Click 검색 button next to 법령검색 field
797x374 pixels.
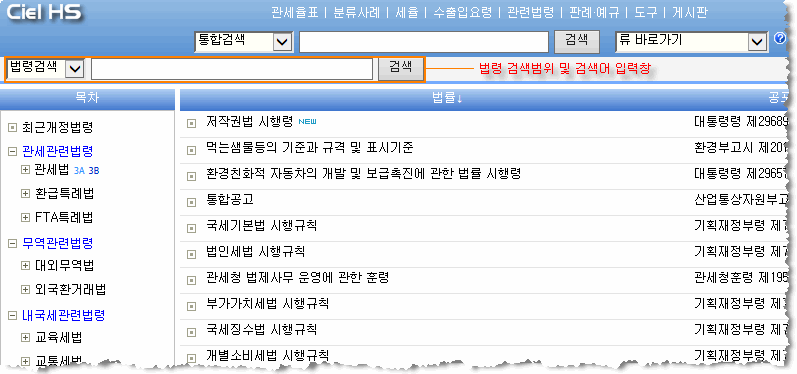click(x=401, y=68)
